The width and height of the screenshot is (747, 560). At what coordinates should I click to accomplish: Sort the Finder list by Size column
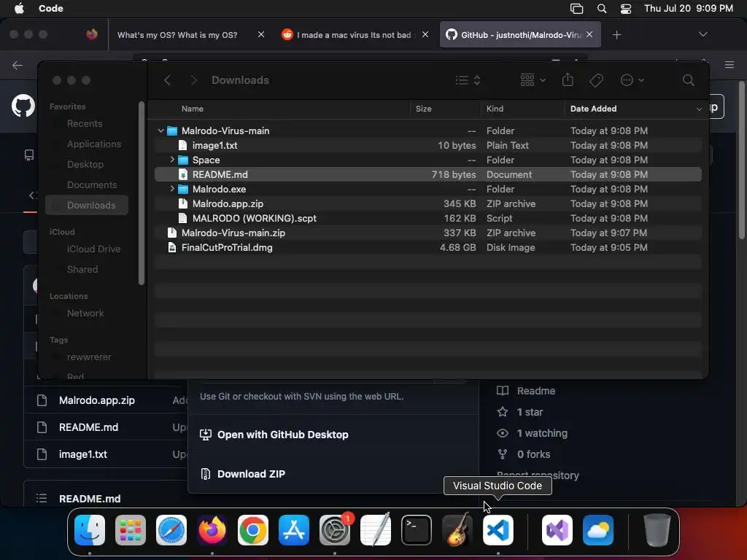tap(424, 109)
